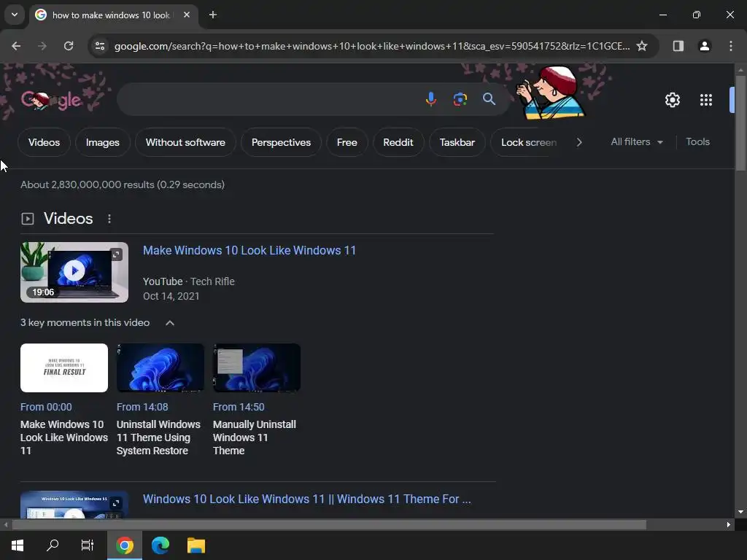
Task: Open the Tools options
Action: (x=697, y=142)
